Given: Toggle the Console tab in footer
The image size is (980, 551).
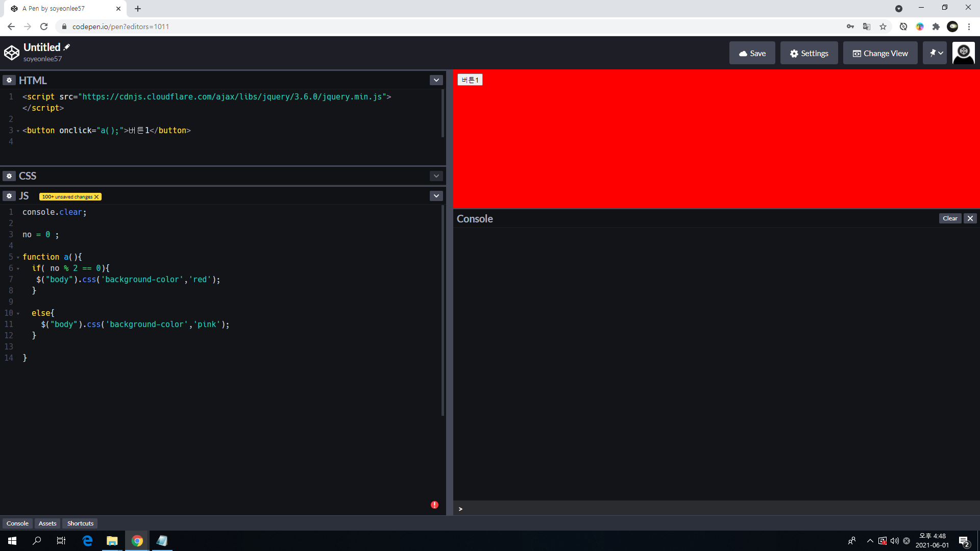Looking at the screenshot, I should pos(17,523).
